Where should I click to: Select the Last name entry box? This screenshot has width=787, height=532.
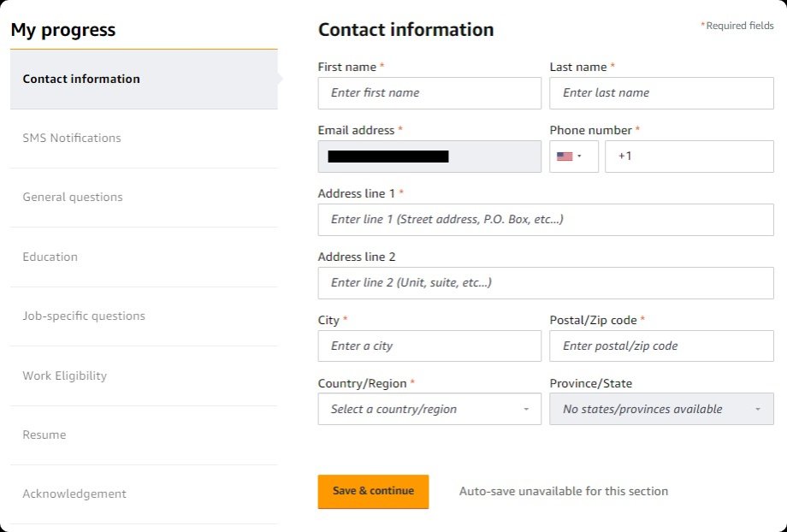coord(660,92)
